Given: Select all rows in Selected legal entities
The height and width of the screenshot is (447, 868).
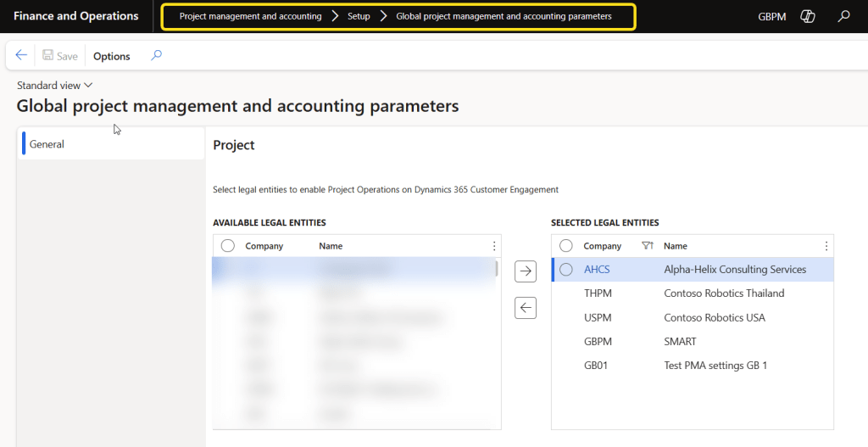Looking at the screenshot, I should click(566, 246).
